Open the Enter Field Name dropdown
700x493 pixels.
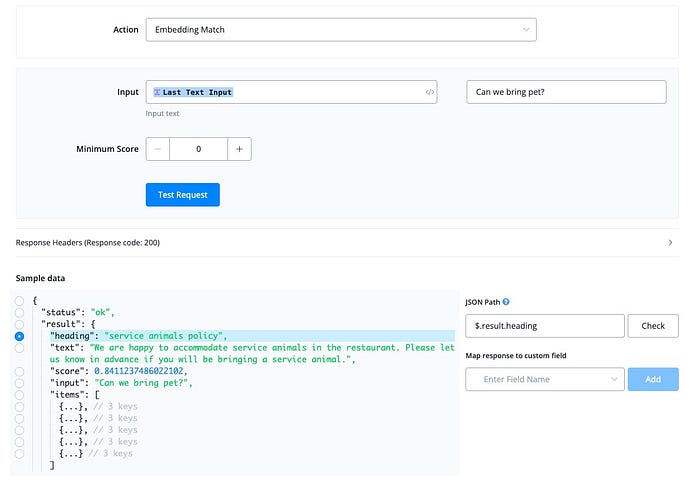(545, 379)
